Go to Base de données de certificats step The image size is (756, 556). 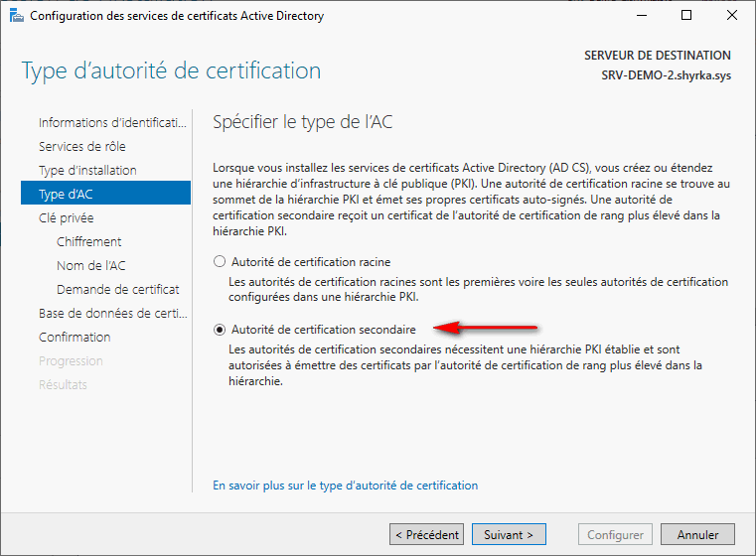click(x=112, y=313)
